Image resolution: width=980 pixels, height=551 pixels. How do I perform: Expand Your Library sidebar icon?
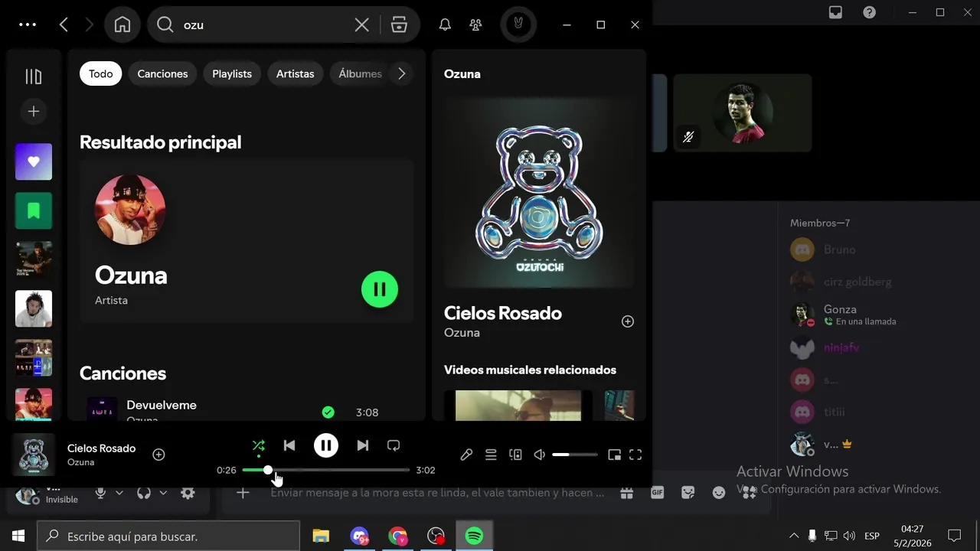click(x=34, y=77)
